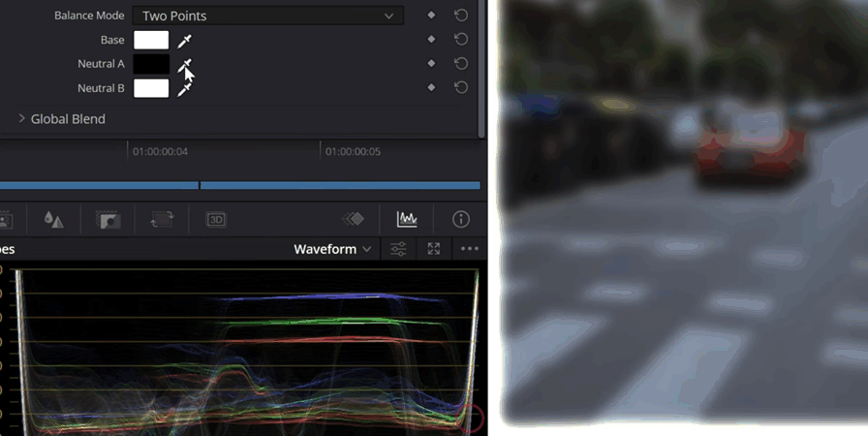Open the Balance Mode dropdown showing Two Points
This screenshot has width=868, height=436.
[x=268, y=16]
